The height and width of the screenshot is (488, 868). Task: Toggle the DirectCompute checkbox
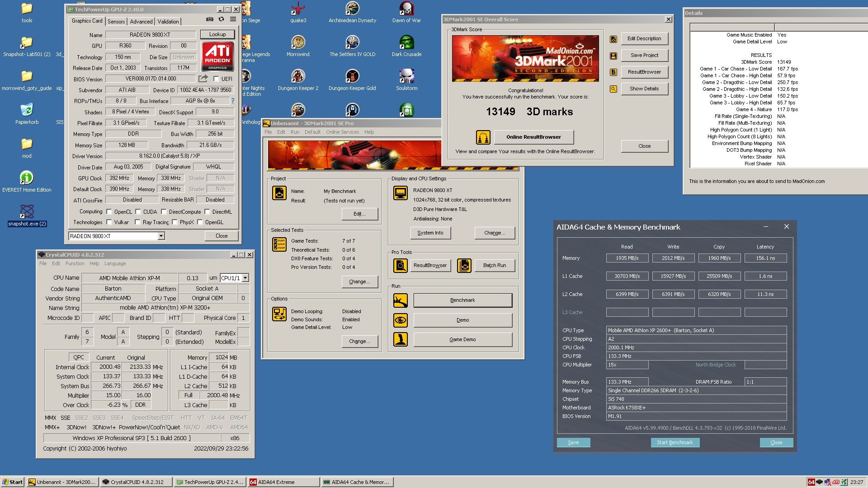coord(164,211)
